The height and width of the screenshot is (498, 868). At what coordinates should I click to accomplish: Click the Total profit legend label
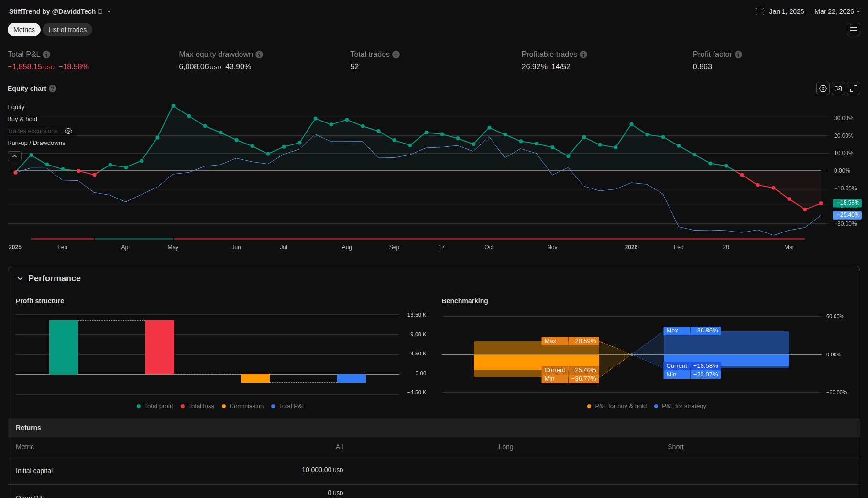(x=158, y=406)
